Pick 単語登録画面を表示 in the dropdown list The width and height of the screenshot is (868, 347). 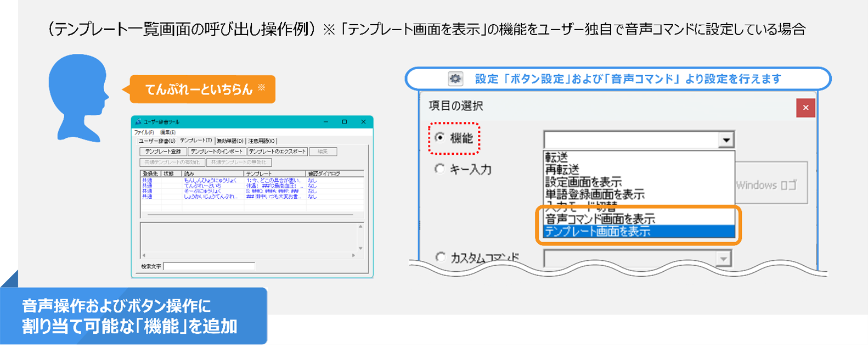pyautogui.click(x=595, y=194)
